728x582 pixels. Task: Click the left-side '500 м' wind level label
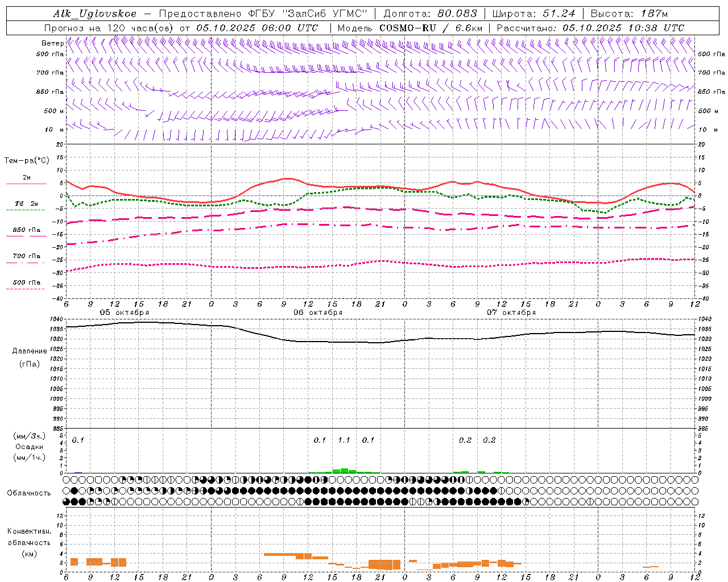pos(55,111)
